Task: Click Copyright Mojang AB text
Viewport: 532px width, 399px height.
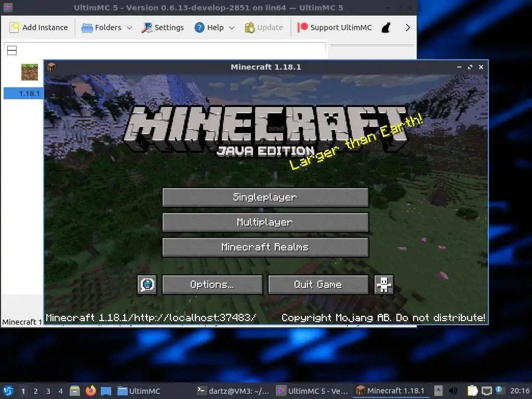Action: point(383,317)
